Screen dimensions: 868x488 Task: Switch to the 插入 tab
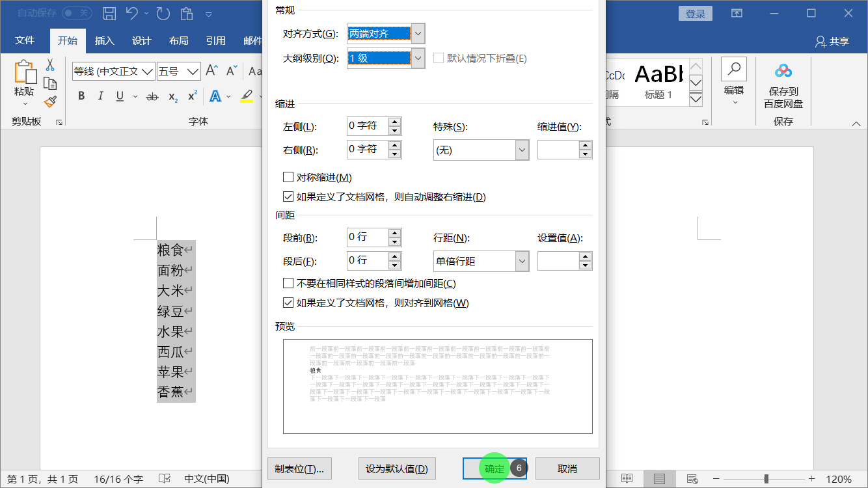104,40
